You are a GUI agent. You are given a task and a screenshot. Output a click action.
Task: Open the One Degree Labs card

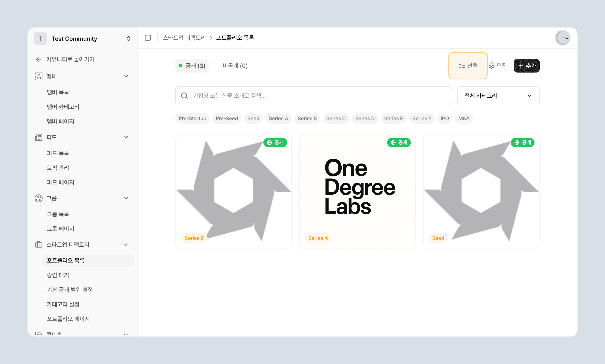coord(357,191)
